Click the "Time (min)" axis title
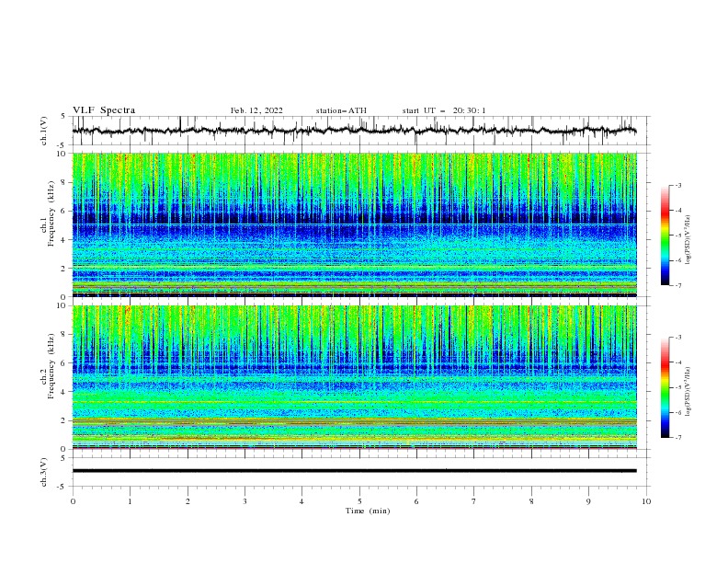This screenshot has height=563, width=728. (368, 511)
